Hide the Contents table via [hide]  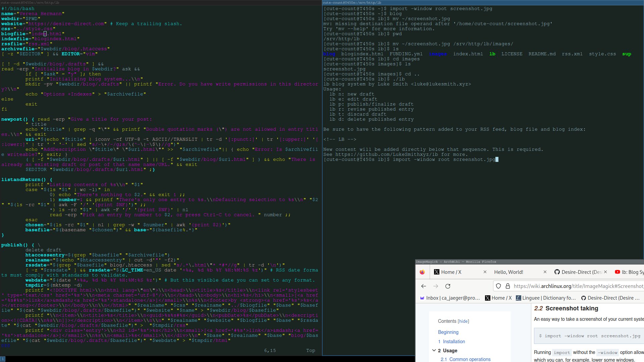463,321
